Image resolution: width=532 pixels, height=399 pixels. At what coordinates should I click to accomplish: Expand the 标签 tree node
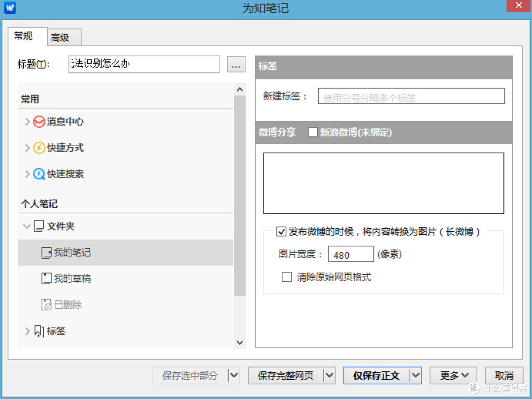coord(27,331)
